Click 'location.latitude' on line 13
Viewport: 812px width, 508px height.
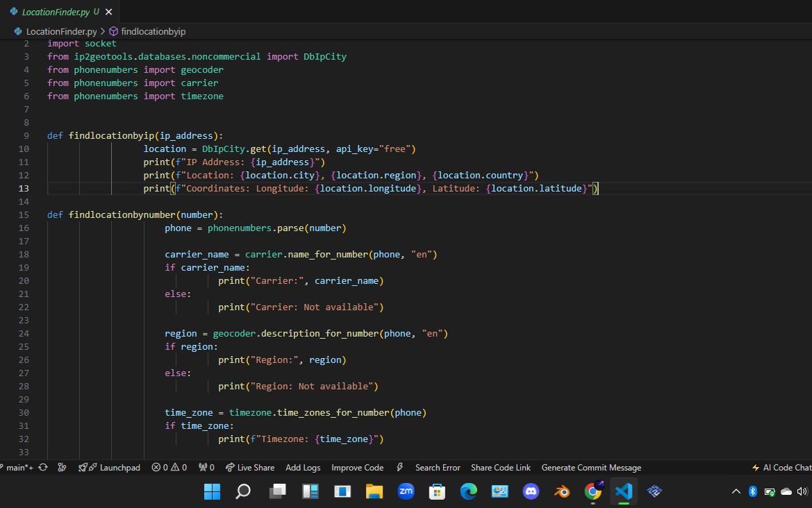[536, 188]
